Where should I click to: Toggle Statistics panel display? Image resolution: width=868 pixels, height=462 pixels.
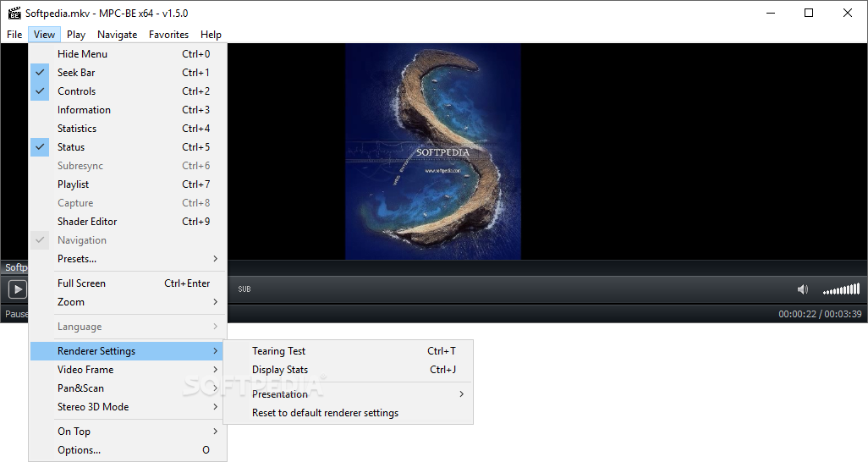[x=128, y=129]
